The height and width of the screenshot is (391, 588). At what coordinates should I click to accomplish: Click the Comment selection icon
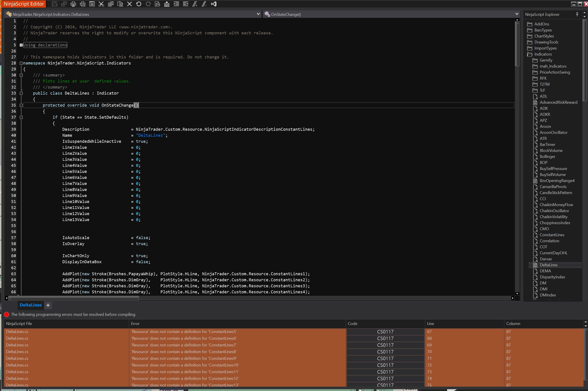(x=195, y=4)
